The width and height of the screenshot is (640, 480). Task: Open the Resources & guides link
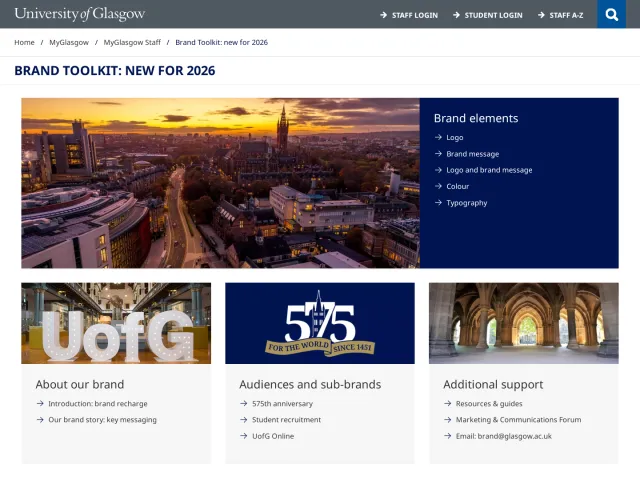click(x=489, y=403)
